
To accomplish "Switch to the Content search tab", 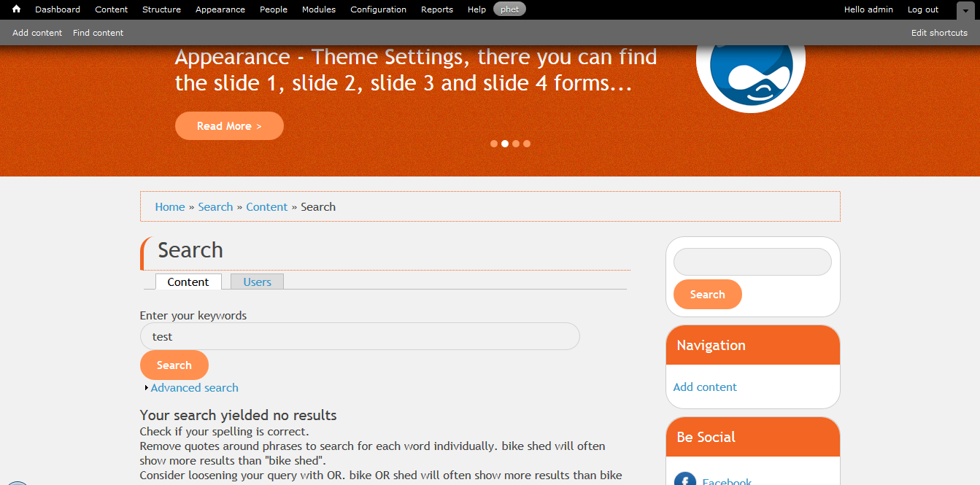I will [188, 282].
